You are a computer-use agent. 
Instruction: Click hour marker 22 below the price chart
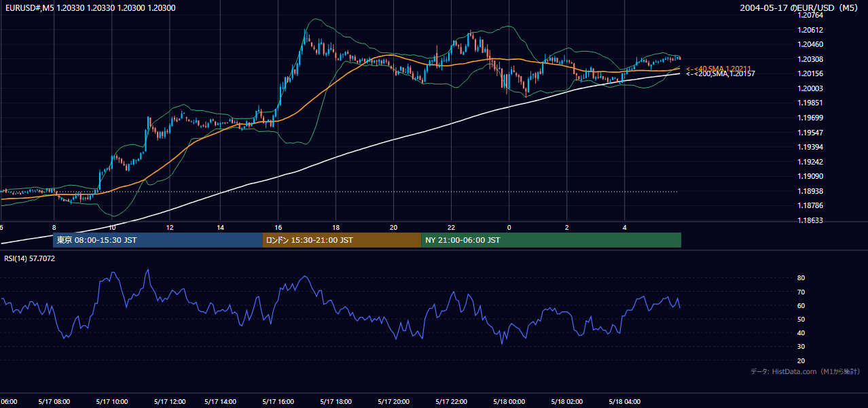coord(451,227)
